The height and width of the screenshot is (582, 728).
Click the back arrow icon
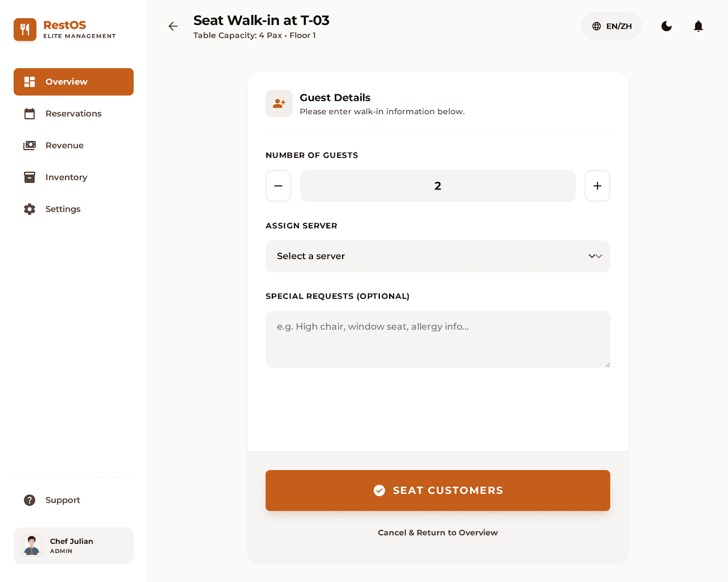(x=173, y=26)
